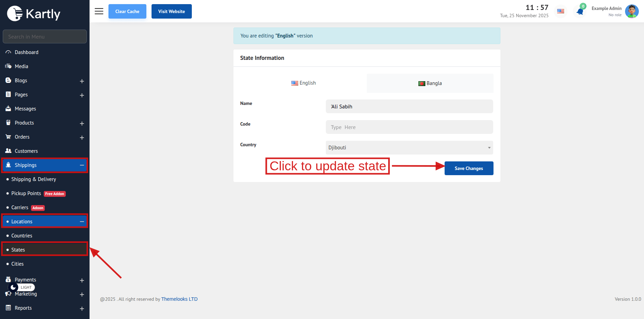Click the US flag language icon
Screen dimensions: 644x319
pos(561,11)
